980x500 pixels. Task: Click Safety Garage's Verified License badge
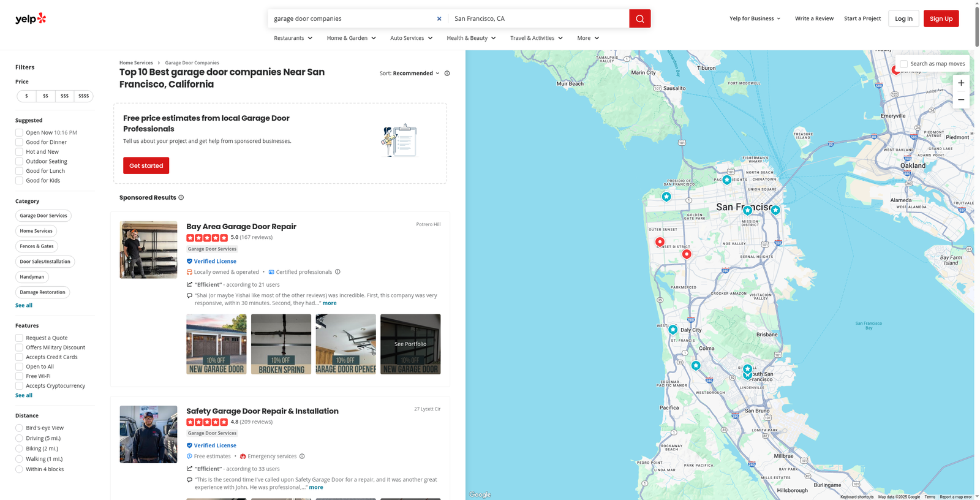click(x=211, y=445)
